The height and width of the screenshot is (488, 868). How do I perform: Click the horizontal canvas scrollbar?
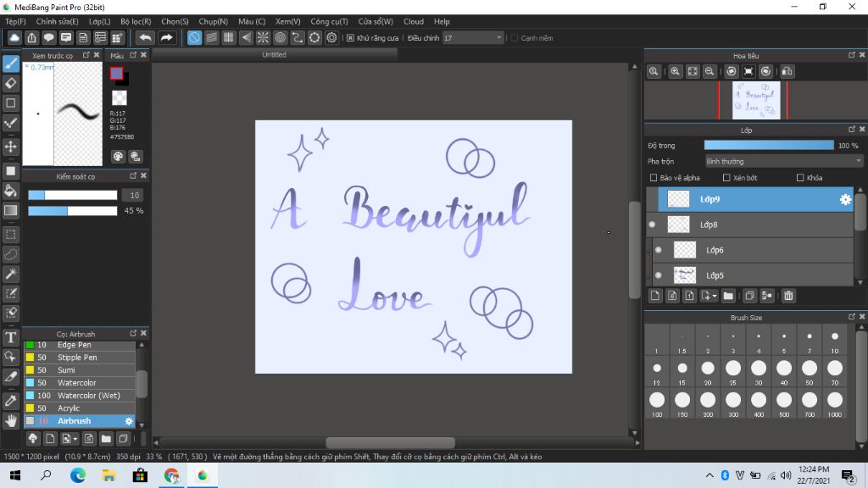390,442
